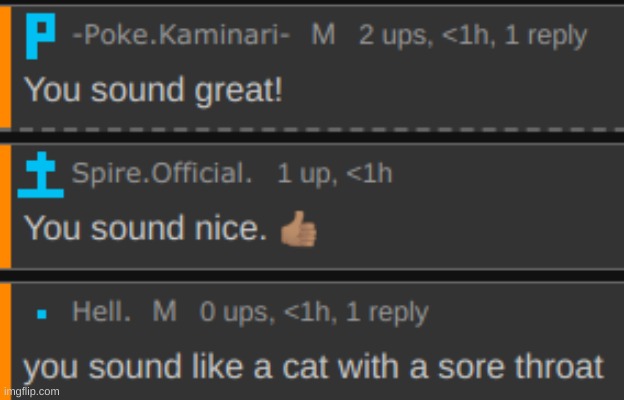Click the orange bar beside Spire.Official's comment
The width and height of the screenshot is (624, 400).
click(6, 207)
